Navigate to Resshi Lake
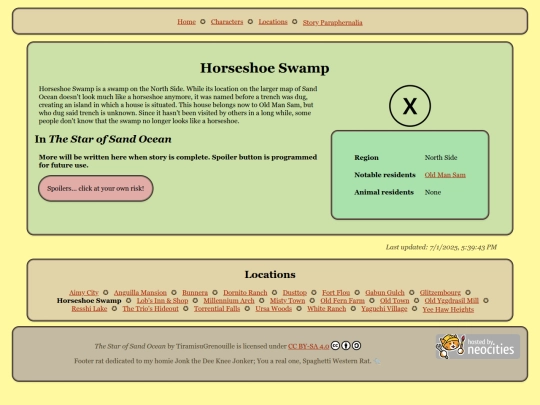Screen dimensions: 540x405 click(89, 309)
